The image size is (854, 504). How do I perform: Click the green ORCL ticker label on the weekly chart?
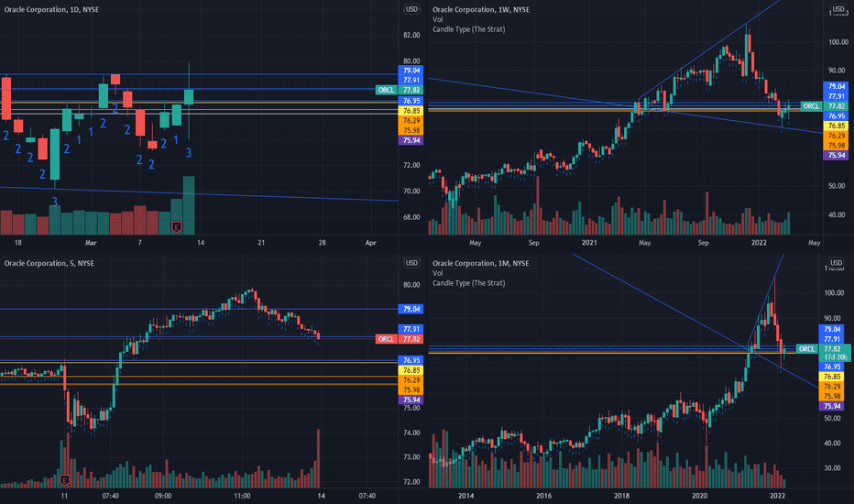[x=811, y=106]
